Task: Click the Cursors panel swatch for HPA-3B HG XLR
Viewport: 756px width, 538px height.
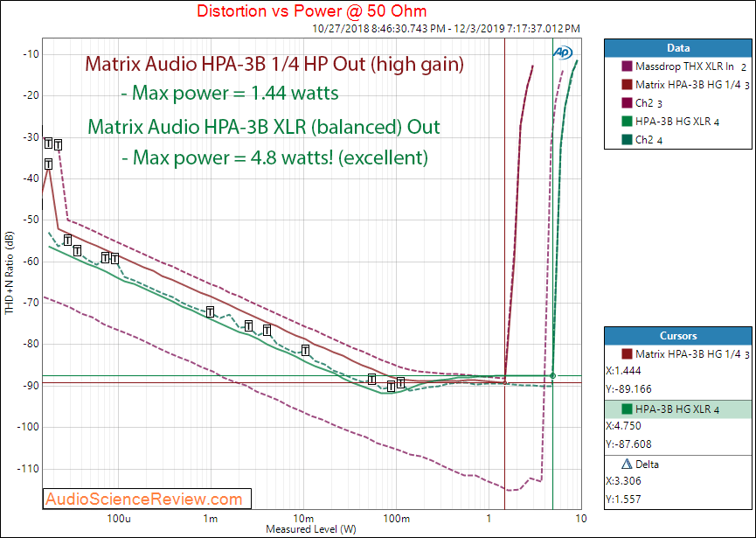Action: [627, 409]
